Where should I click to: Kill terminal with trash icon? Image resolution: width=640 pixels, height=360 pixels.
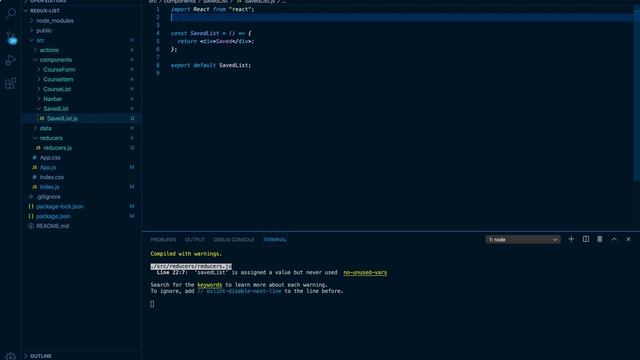point(600,239)
